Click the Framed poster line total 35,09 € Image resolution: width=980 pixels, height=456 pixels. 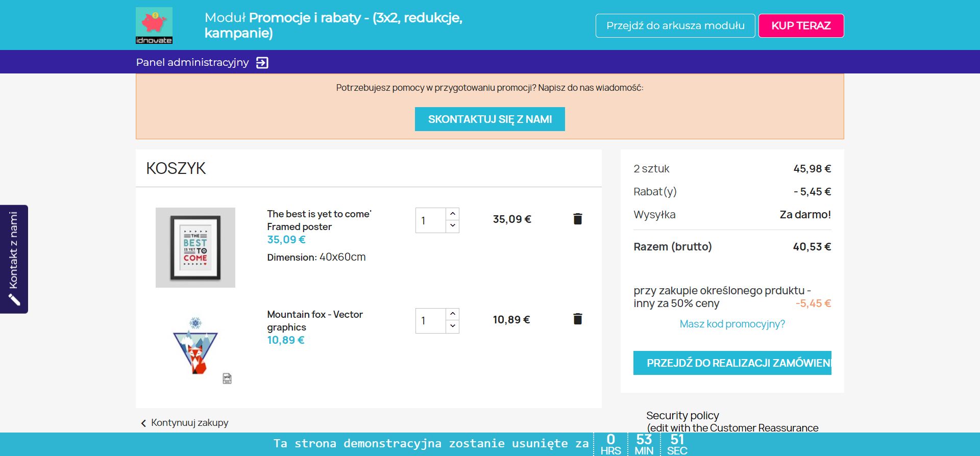(512, 219)
